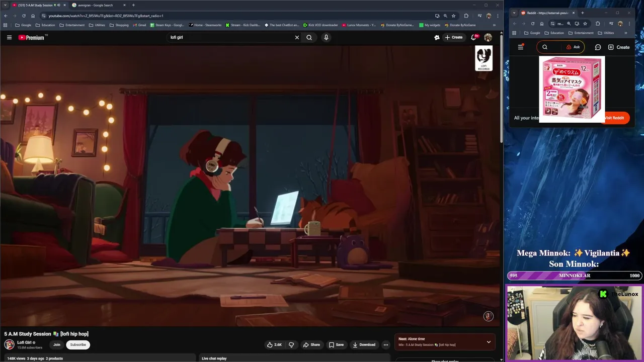Close the Reddit browser tab

[574, 13]
